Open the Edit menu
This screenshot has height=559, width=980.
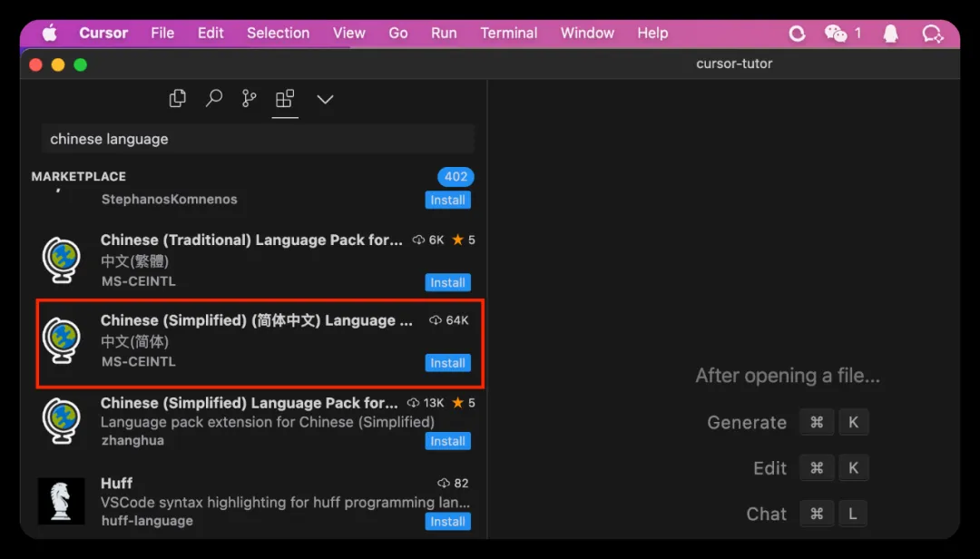pos(211,34)
